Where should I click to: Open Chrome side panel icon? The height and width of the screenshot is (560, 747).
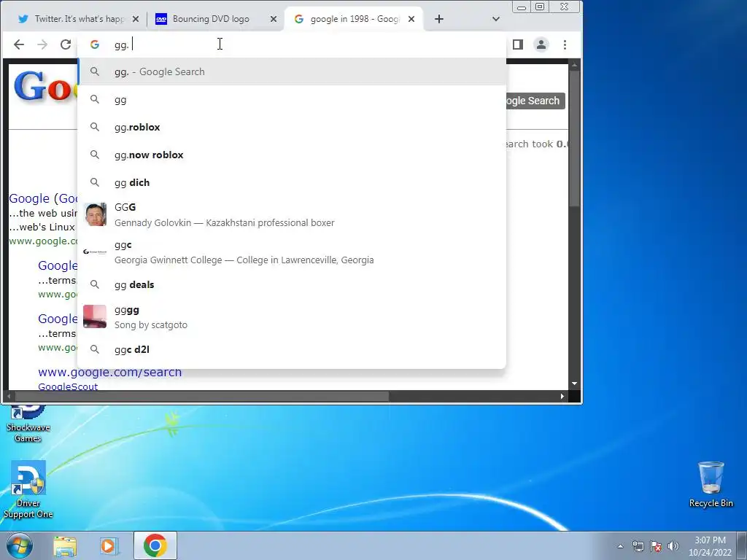518,44
